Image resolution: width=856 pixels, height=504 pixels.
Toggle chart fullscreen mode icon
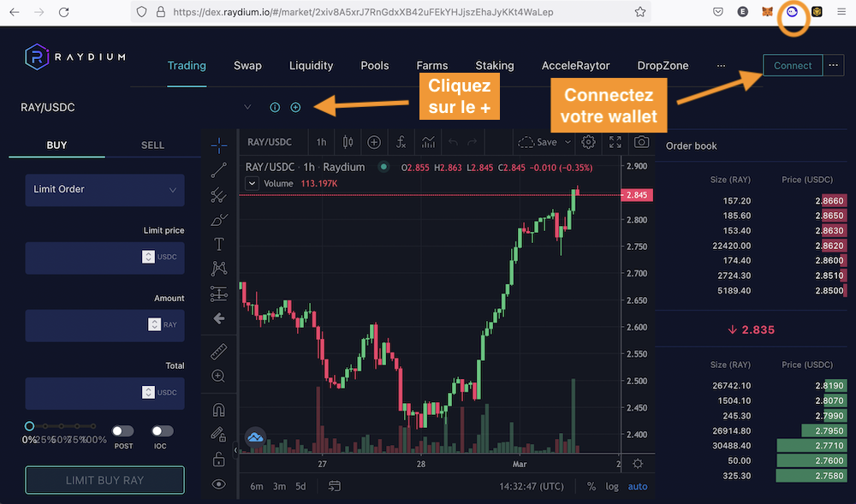[615, 142]
